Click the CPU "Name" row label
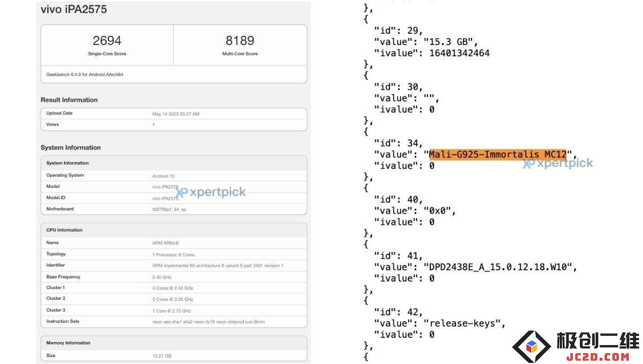The image size is (643, 364). [x=53, y=243]
